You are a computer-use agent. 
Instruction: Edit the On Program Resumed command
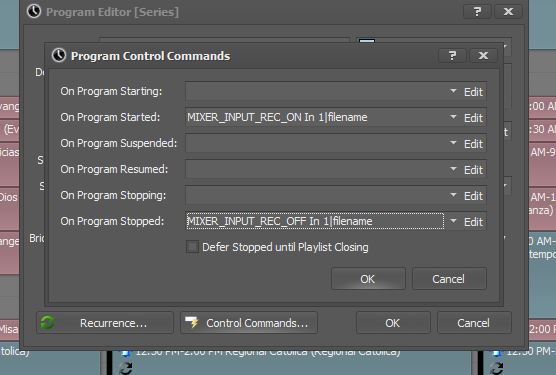coord(473,170)
